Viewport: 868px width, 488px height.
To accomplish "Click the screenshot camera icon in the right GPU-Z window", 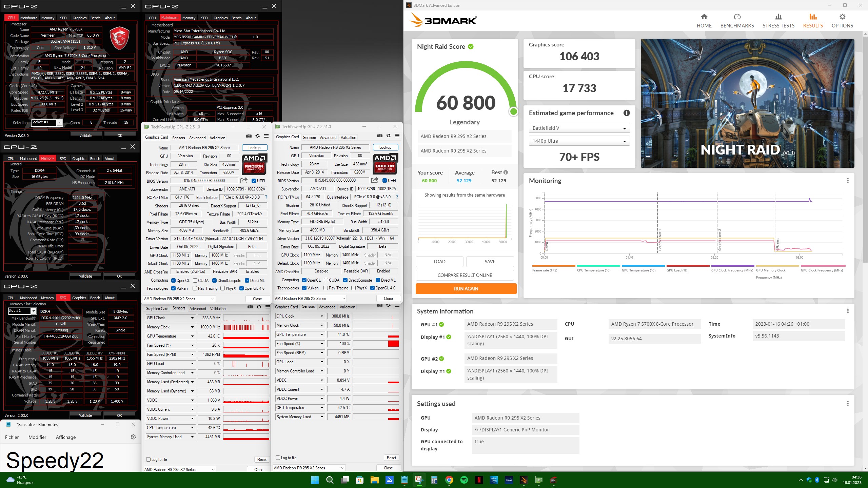I will point(380,136).
